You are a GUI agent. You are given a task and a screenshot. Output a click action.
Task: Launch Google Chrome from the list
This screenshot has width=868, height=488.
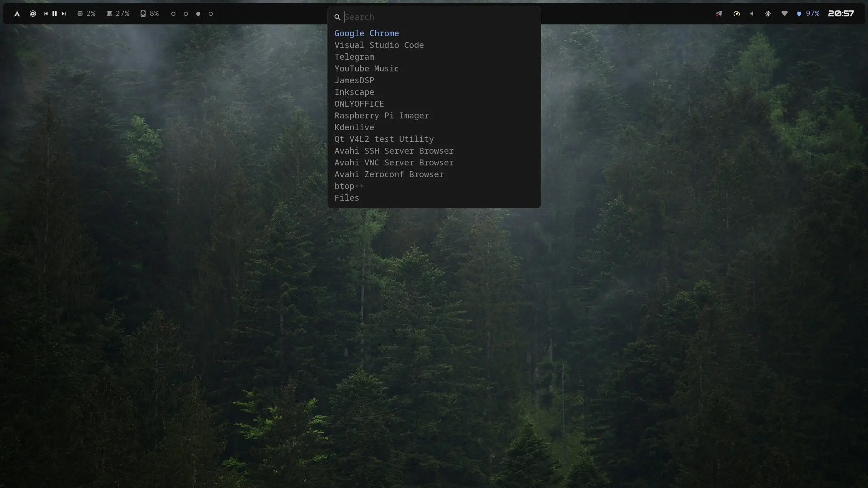pos(434,33)
